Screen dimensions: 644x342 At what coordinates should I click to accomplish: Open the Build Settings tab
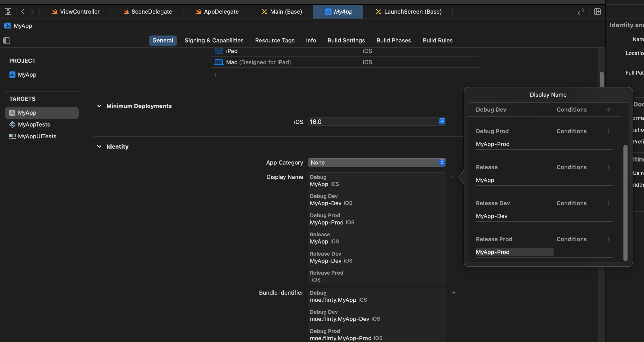346,41
